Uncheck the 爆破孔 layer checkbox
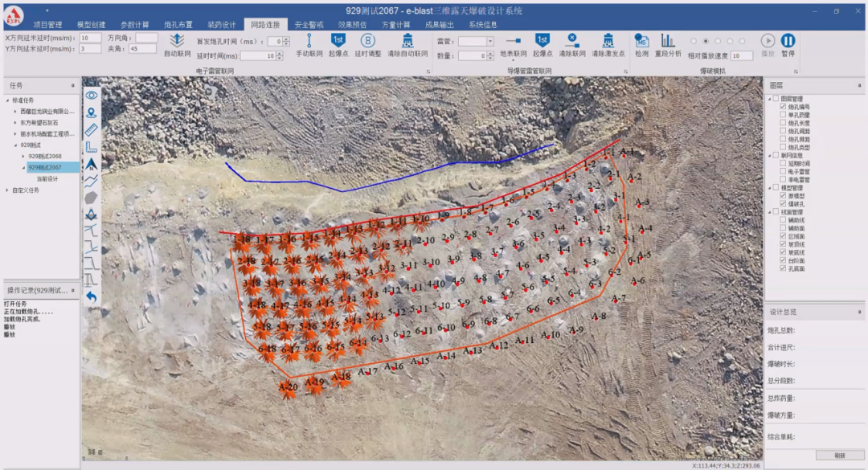This screenshot has height=470, width=868. 783,204
